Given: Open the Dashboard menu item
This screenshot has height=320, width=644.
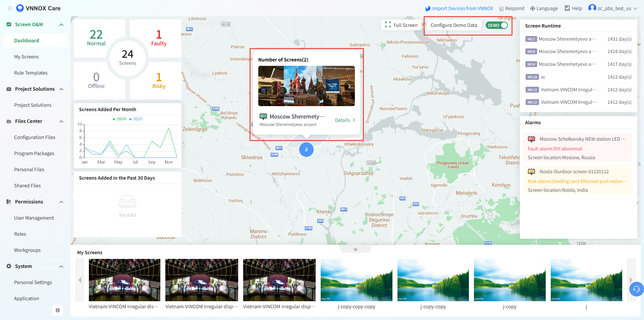Looking at the screenshot, I should click(35, 41).
